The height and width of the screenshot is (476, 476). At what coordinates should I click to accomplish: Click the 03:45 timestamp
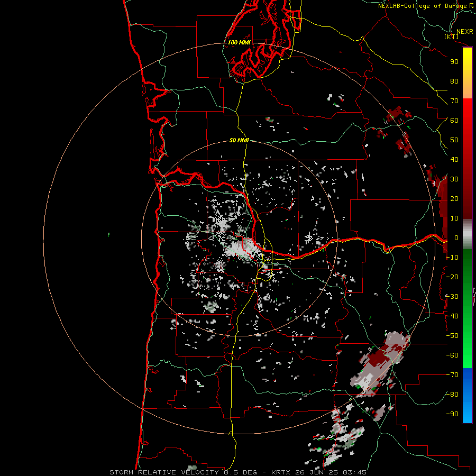click(x=354, y=472)
